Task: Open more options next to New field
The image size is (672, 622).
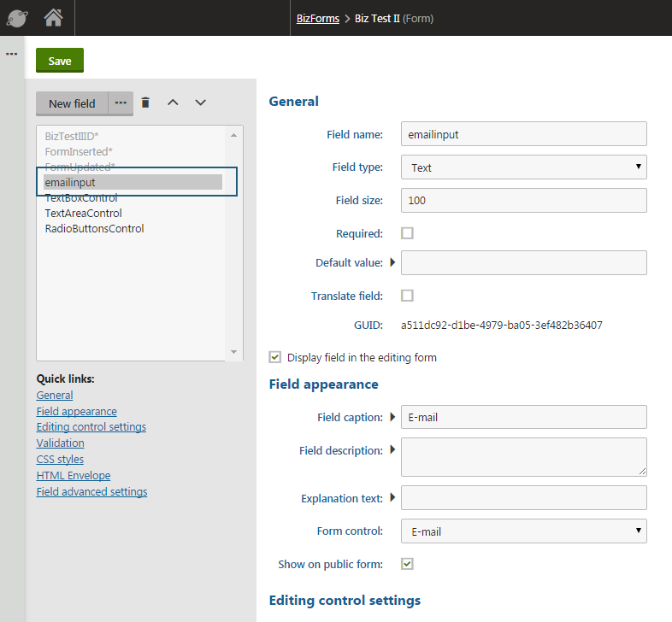Action: tap(121, 103)
